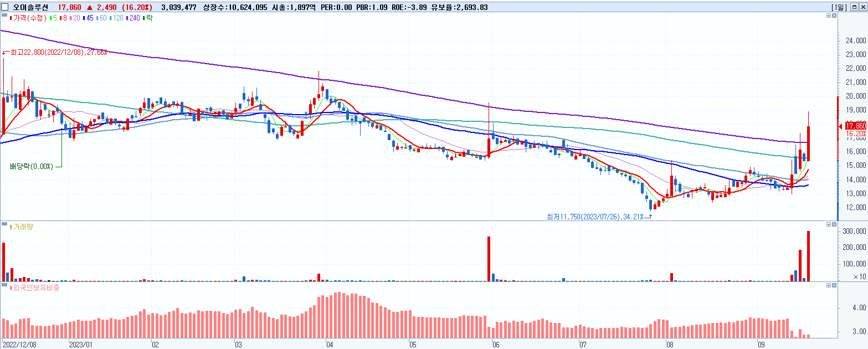Click the 4.00 foreign holding axis label
Image resolution: width=868 pixels, height=349 pixels.
click(860, 307)
